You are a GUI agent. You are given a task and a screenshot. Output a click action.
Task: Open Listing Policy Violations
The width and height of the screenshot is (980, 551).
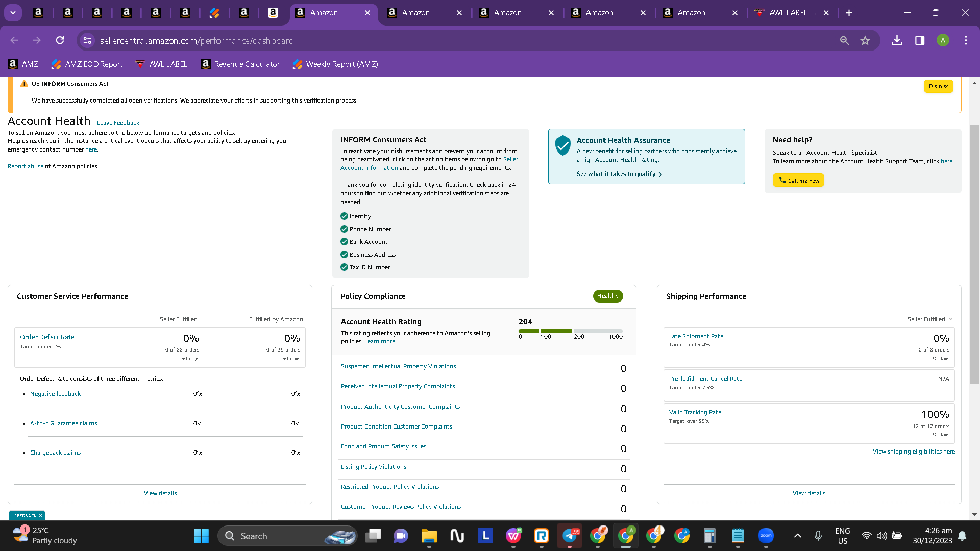374,467
